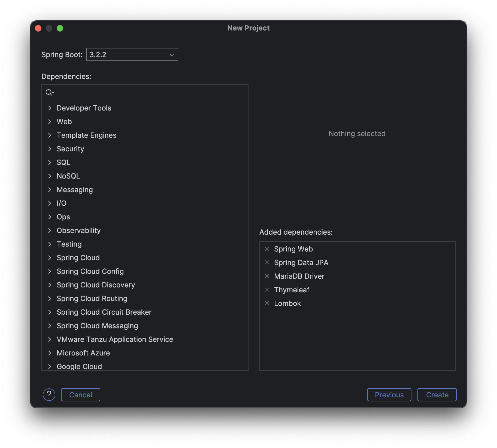Remove the Spring Data JPA dependency
The height and width of the screenshot is (448, 497).
tap(267, 262)
